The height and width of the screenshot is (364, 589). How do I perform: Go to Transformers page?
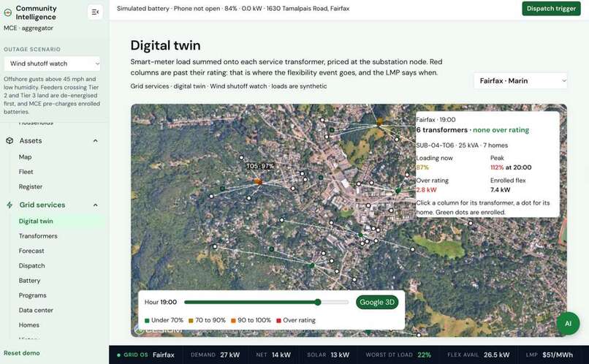pos(38,236)
